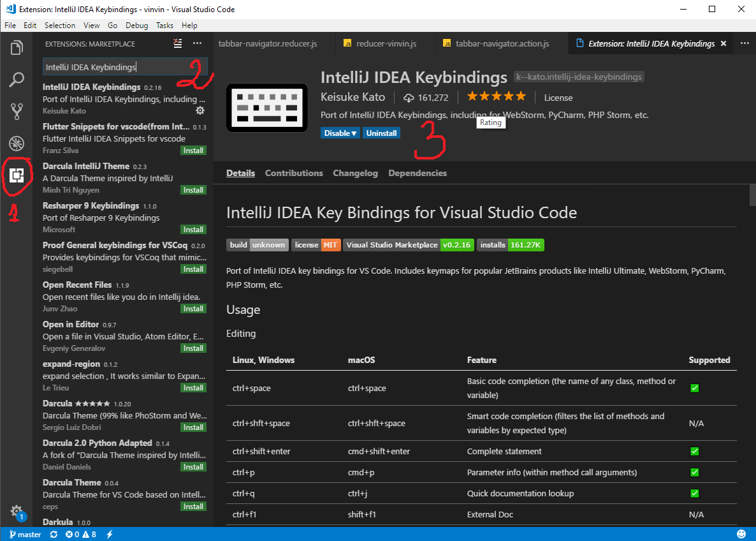
Task: Install Open in Editor extension
Action: (193, 348)
